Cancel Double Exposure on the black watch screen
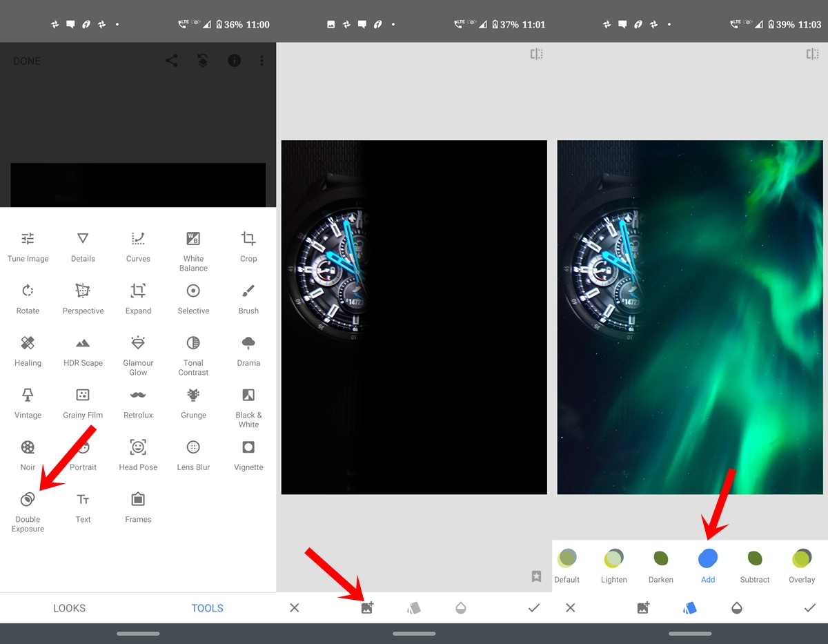 point(295,608)
